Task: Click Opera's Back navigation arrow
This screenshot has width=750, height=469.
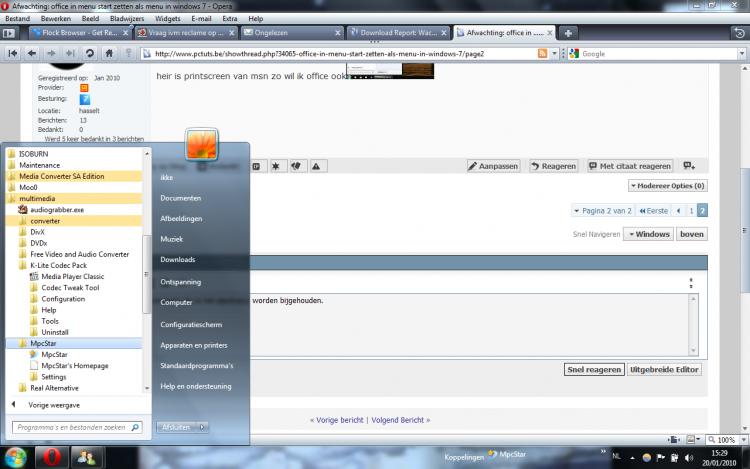Action: coord(32,53)
